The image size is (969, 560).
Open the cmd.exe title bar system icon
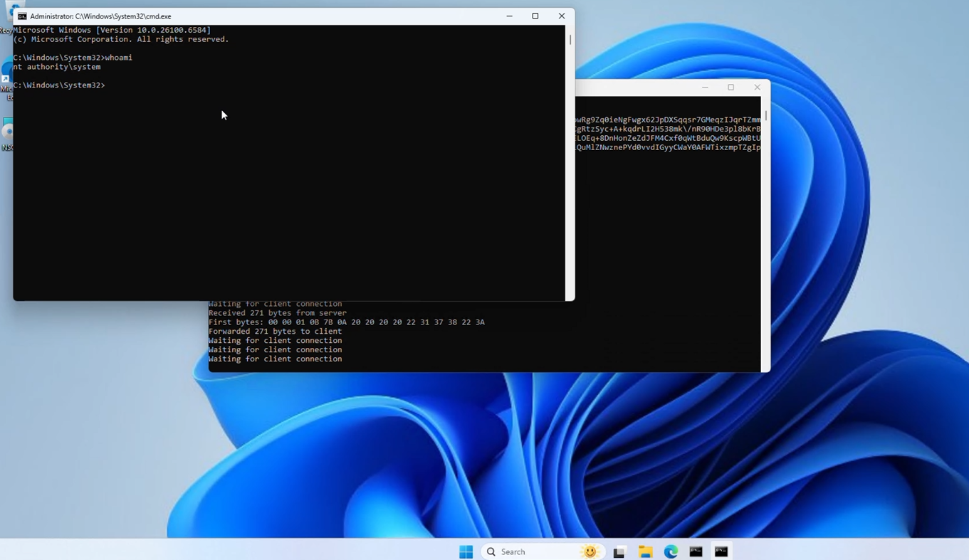(22, 16)
